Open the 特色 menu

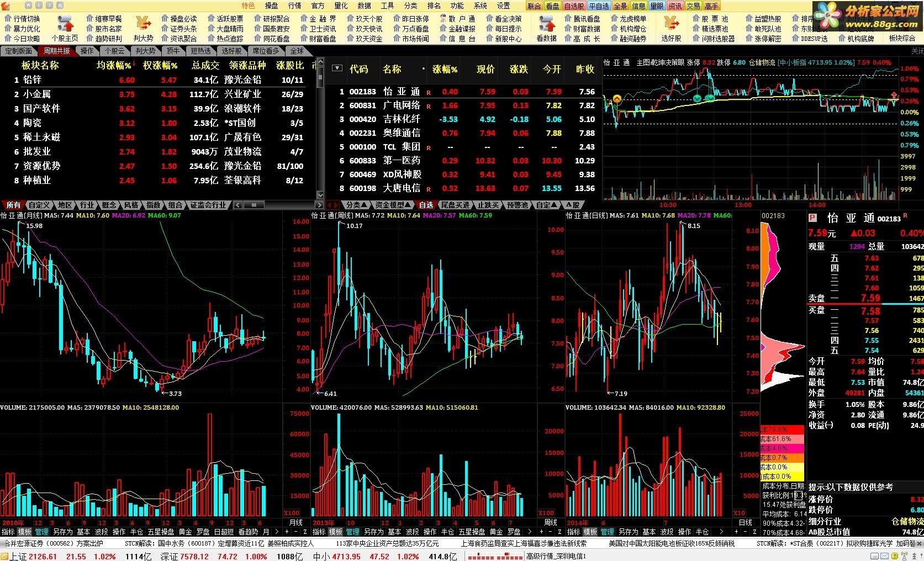tap(248, 6)
